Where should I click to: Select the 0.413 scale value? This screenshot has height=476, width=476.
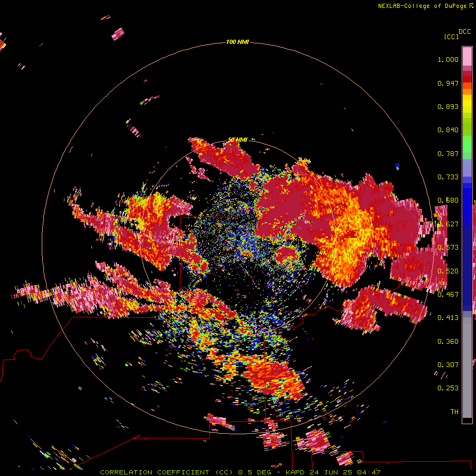448,318
